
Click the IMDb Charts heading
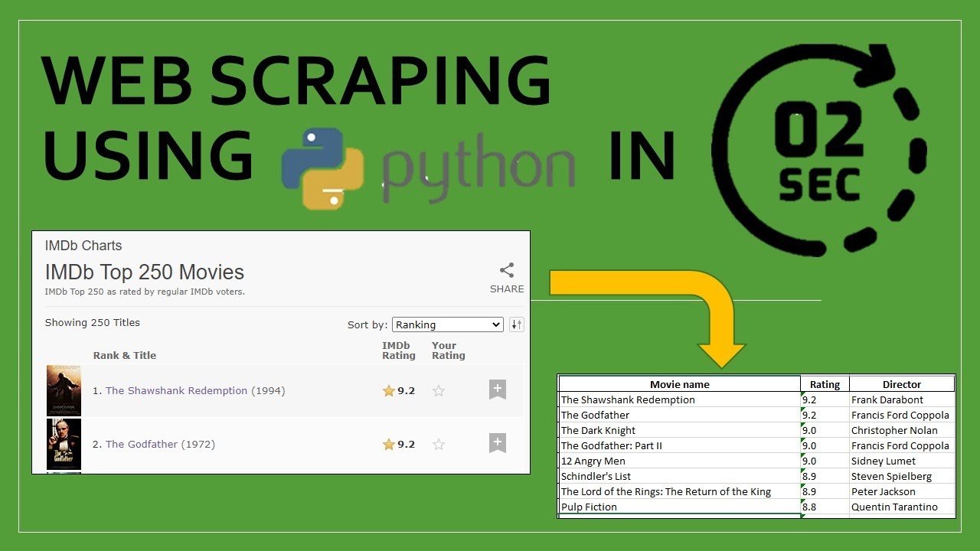(83, 246)
